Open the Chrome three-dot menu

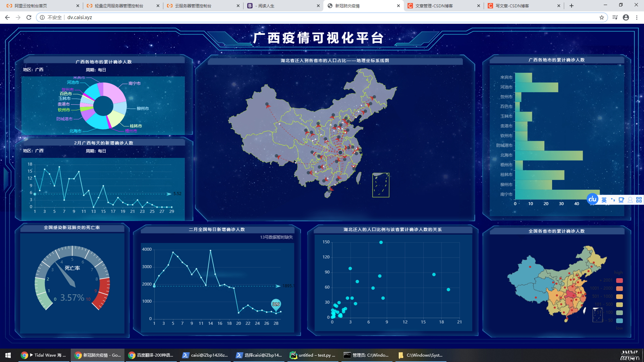(x=637, y=17)
